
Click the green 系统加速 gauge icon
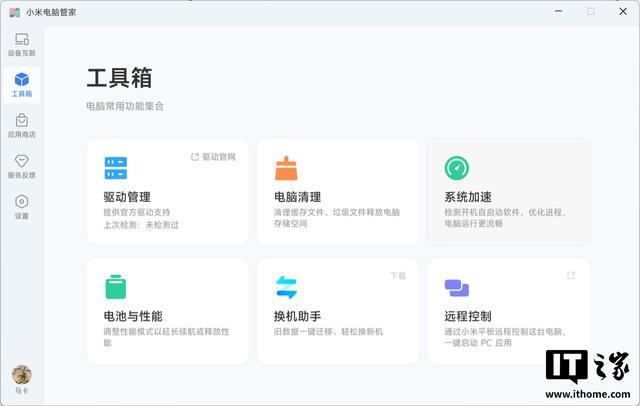point(457,168)
